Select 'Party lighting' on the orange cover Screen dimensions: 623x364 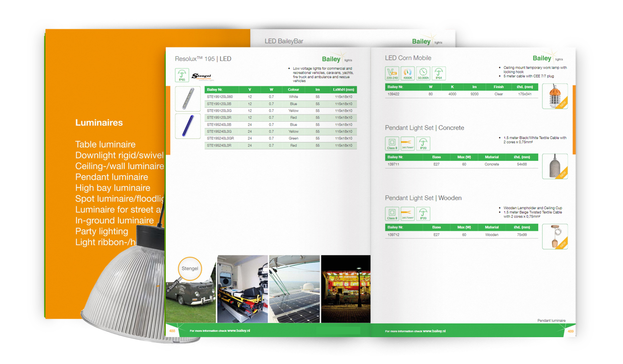102,232
